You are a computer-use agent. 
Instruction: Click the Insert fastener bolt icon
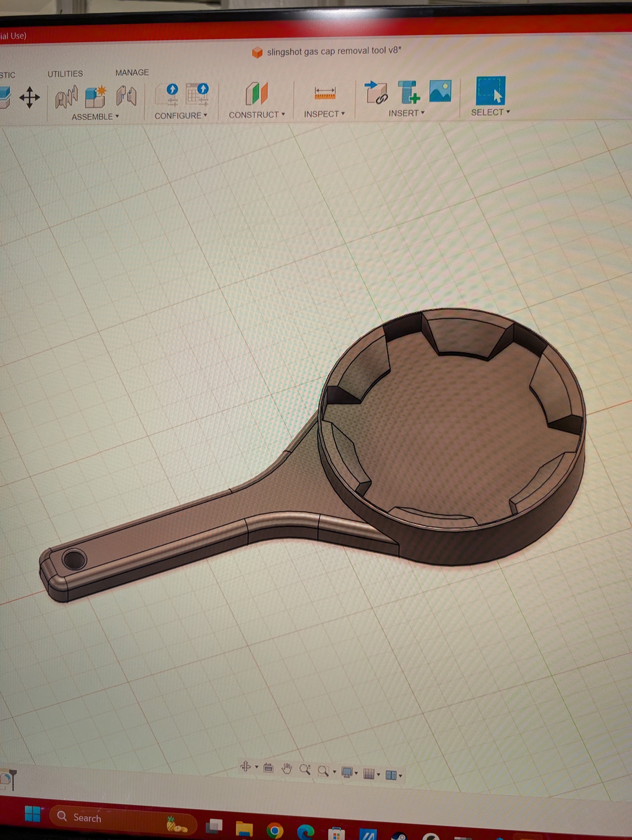pyautogui.click(x=409, y=92)
